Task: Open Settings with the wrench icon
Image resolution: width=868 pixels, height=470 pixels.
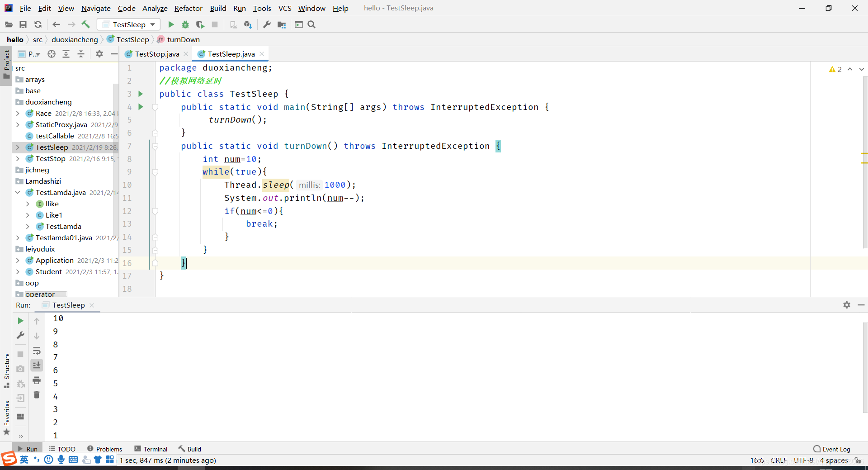Action: 267,24
